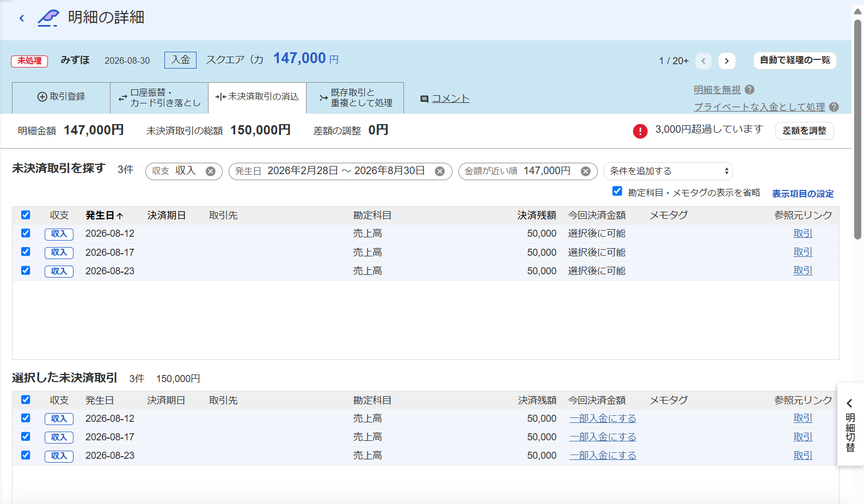Screen dimensions: 864x504
Task: Uncheck 2026-08-12 in selected transactions
Action: pos(26,418)
